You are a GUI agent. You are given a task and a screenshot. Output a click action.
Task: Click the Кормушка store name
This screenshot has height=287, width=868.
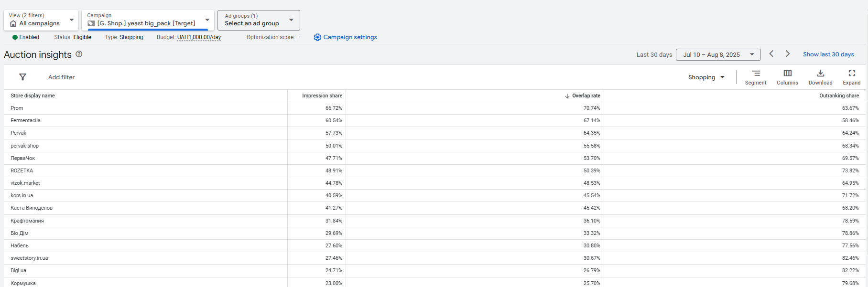(23, 283)
